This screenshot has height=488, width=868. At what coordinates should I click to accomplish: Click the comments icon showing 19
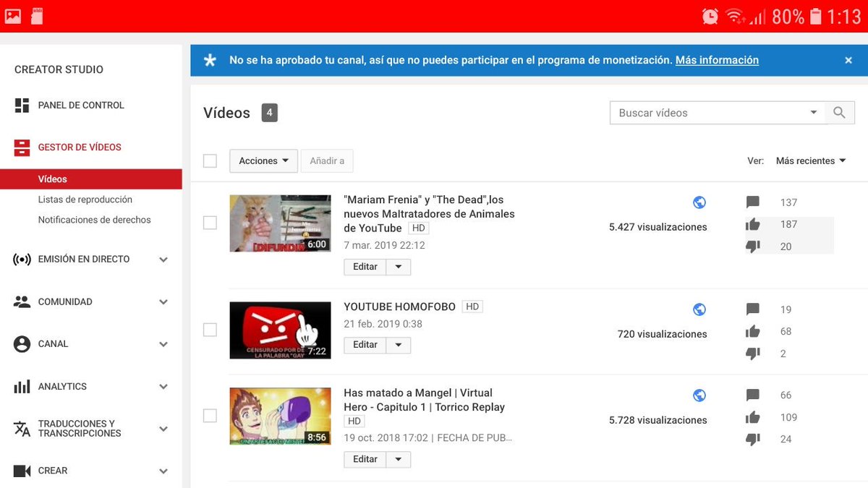pyautogui.click(x=753, y=309)
